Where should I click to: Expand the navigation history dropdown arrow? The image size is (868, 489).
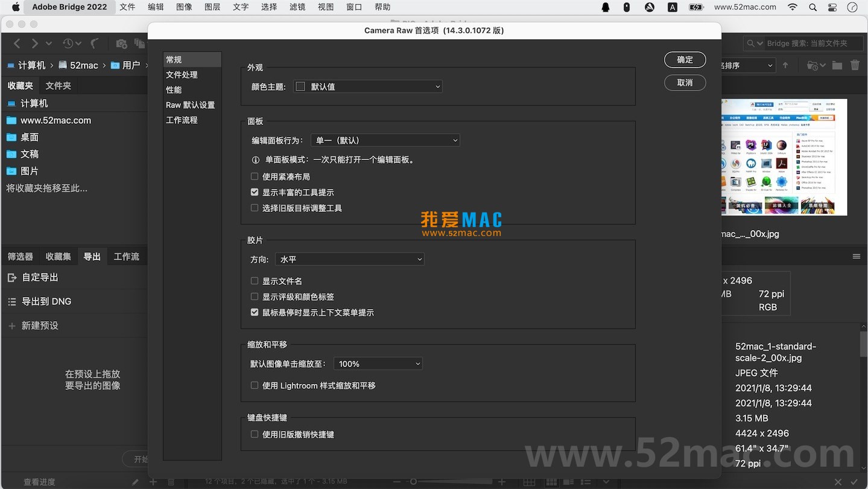click(49, 43)
